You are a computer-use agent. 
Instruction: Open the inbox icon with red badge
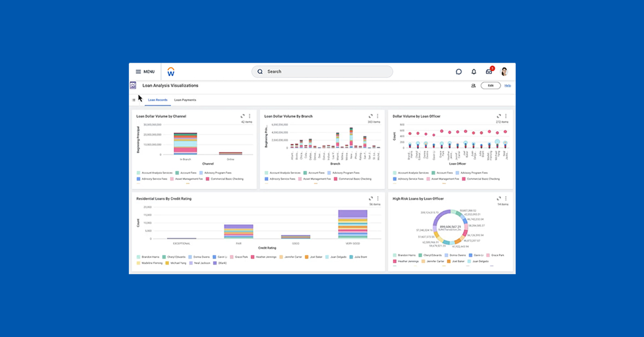coord(489,71)
